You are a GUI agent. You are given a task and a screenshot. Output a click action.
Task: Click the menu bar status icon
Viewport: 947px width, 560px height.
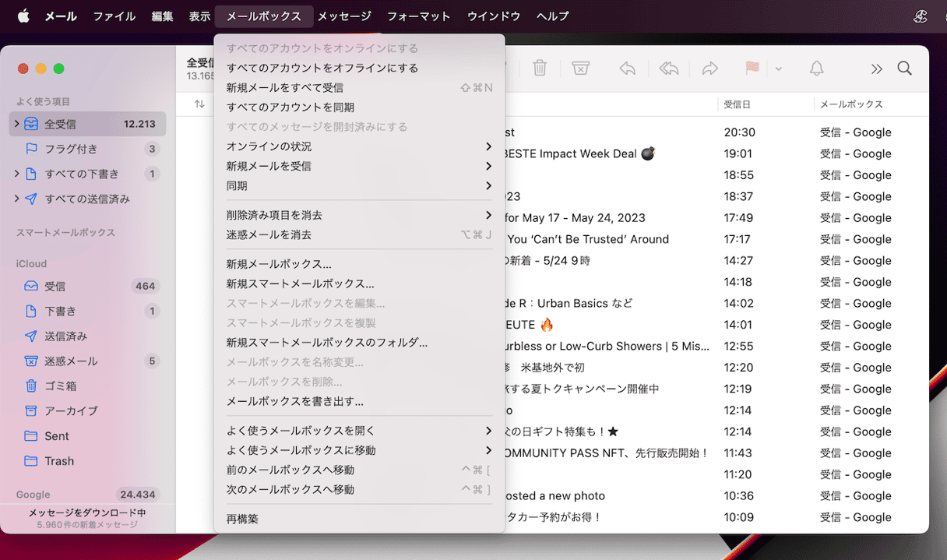[x=921, y=16]
